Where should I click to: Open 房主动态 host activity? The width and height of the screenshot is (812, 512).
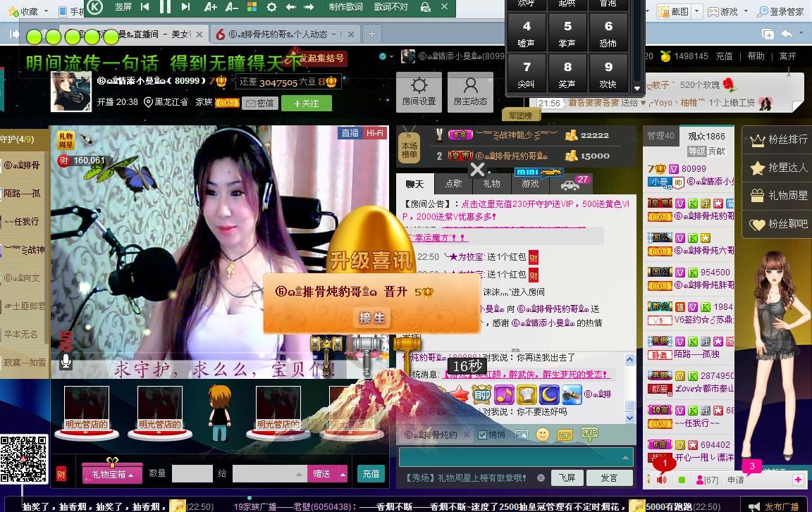pyautogui.click(x=470, y=92)
